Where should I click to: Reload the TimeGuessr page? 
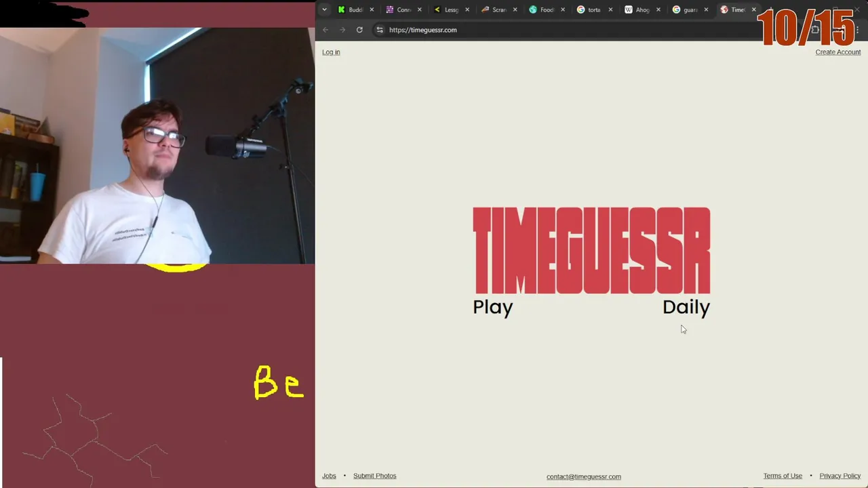pyautogui.click(x=359, y=30)
